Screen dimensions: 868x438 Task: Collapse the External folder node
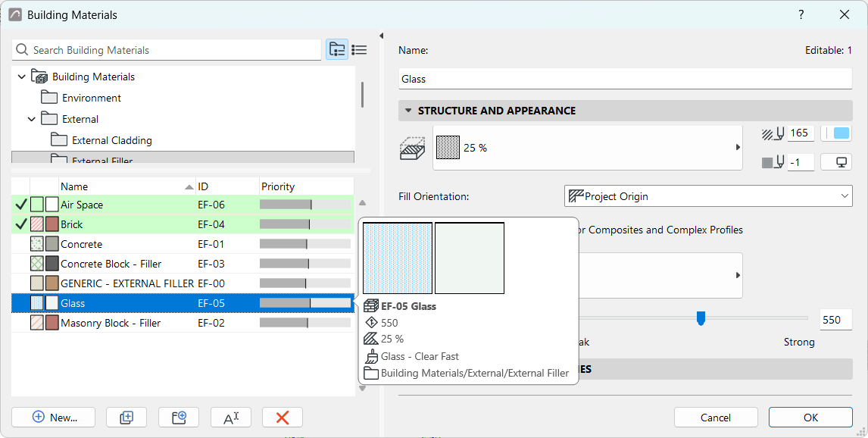32,119
